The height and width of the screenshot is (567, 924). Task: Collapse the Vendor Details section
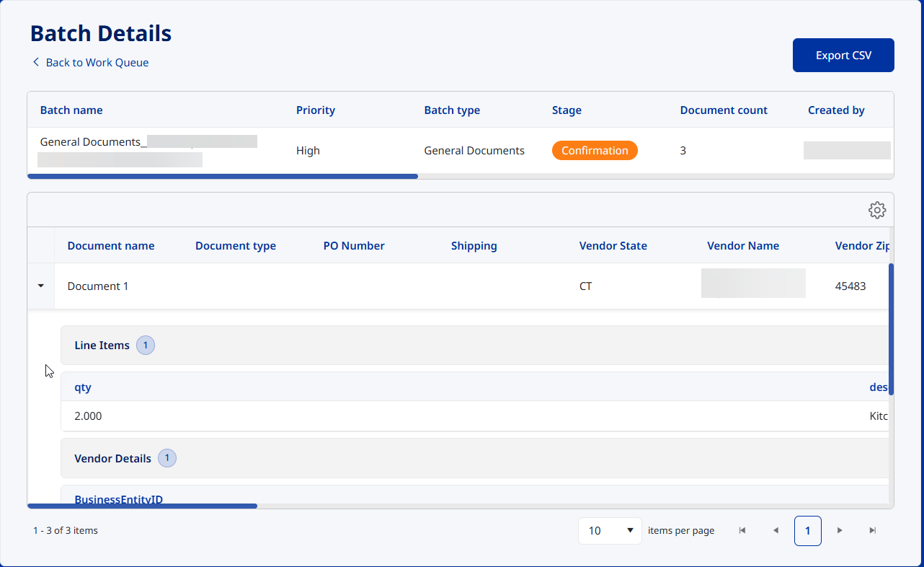(113, 458)
